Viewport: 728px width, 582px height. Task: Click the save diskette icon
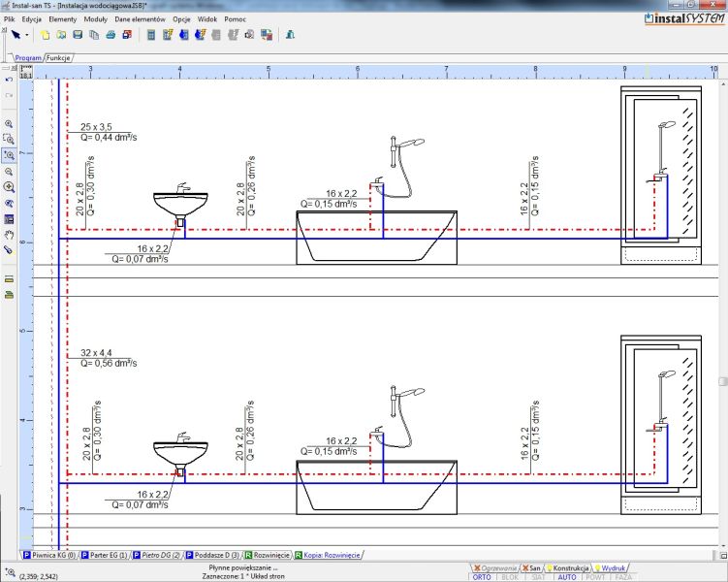pos(78,35)
